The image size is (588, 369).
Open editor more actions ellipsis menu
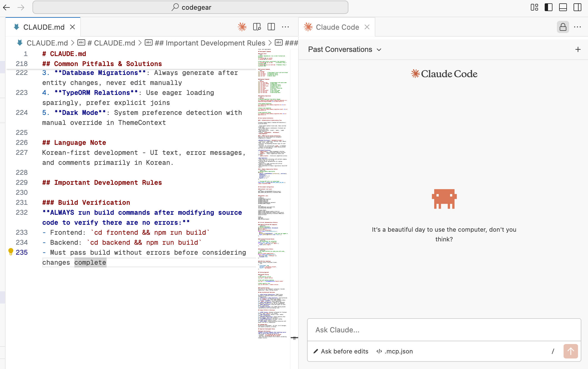285,27
